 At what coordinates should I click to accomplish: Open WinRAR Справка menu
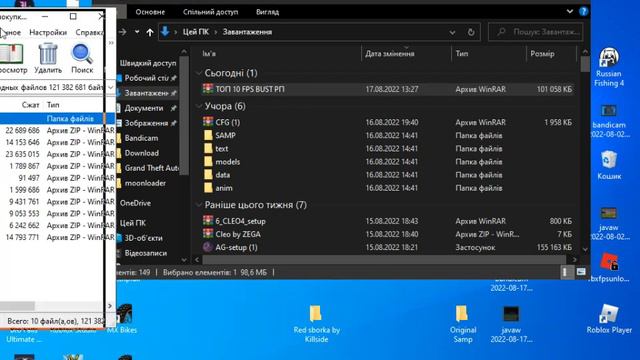click(89, 32)
